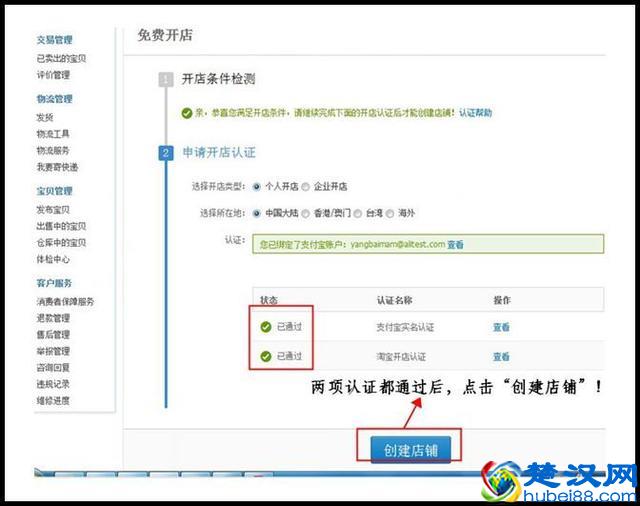Select 企业开店 radio button

tap(306, 187)
